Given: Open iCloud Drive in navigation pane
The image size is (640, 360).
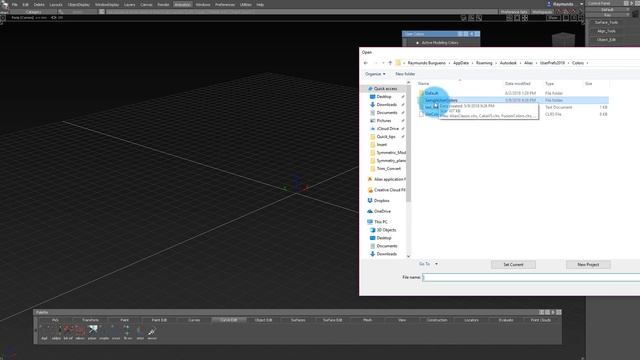Looking at the screenshot, I should click(x=387, y=129).
